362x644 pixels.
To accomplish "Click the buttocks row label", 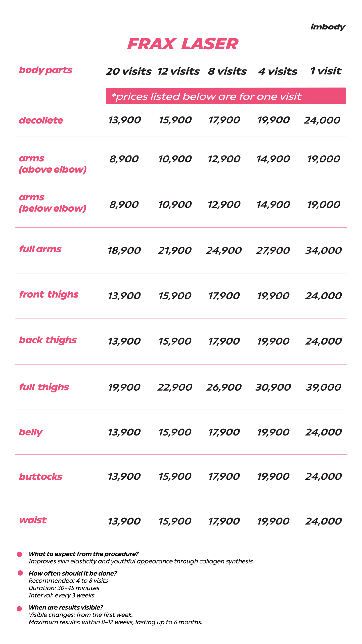I will click(x=41, y=477).
